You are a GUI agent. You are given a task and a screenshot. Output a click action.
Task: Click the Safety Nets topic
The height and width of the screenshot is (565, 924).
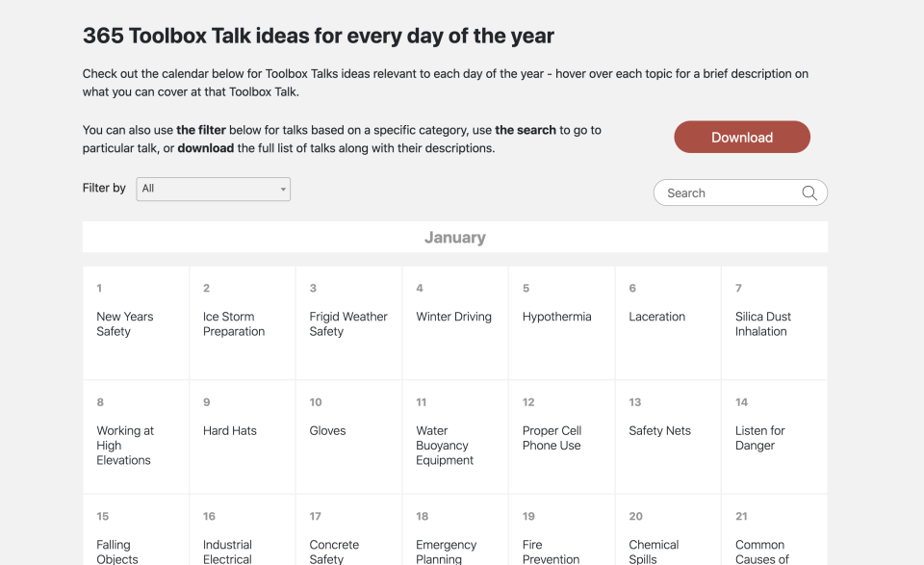tap(659, 430)
